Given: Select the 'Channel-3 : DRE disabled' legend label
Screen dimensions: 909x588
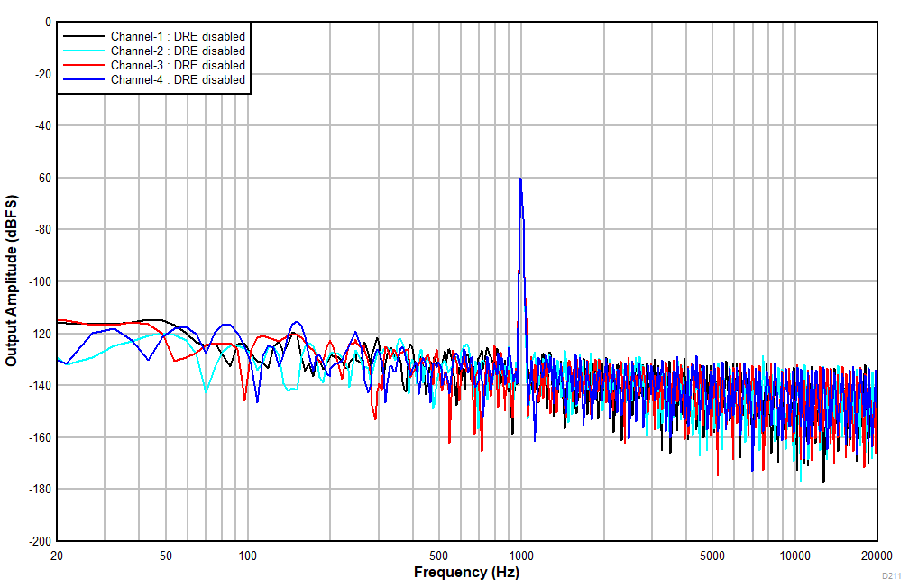Looking at the screenshot, I should (178, 66).
